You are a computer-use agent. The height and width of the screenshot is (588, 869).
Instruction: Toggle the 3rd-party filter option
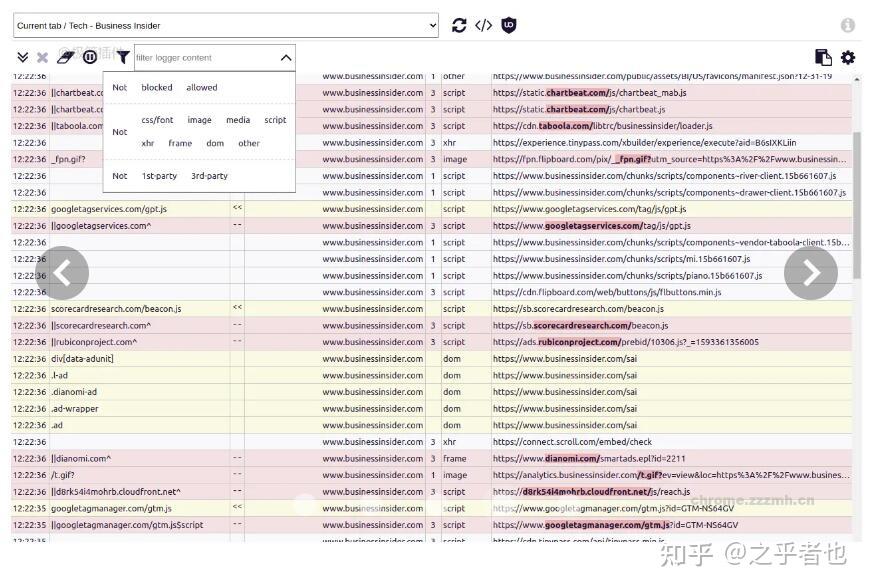tap(209, 176)
